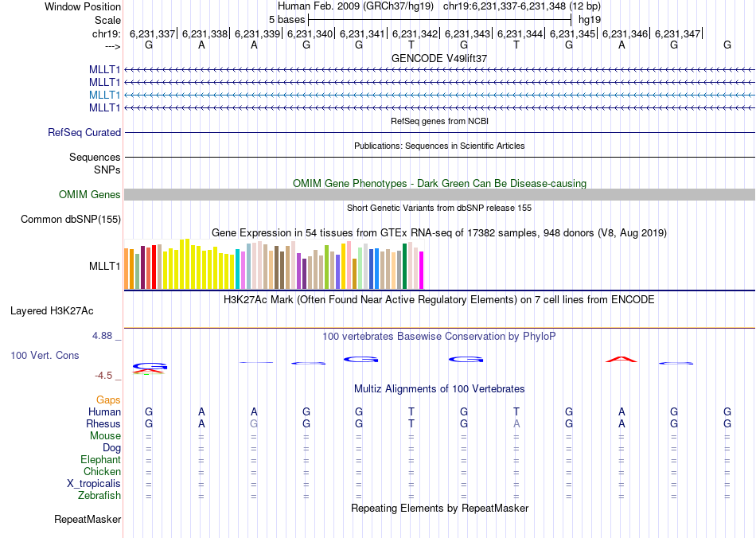This screenshot has width=756, height=538.
Task: Select the Common dbSNP(155) track label
Action: tap(71, 220)
